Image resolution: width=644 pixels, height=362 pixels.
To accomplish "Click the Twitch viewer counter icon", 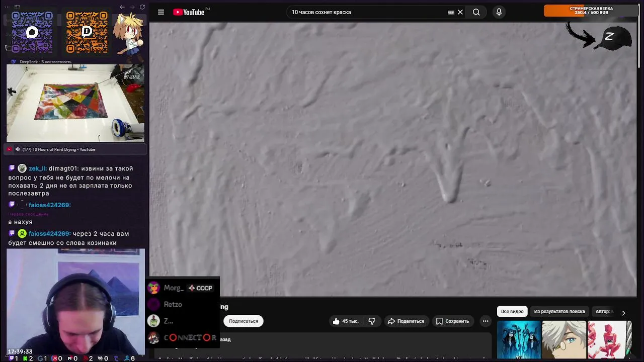I will [x=11, y=358].
